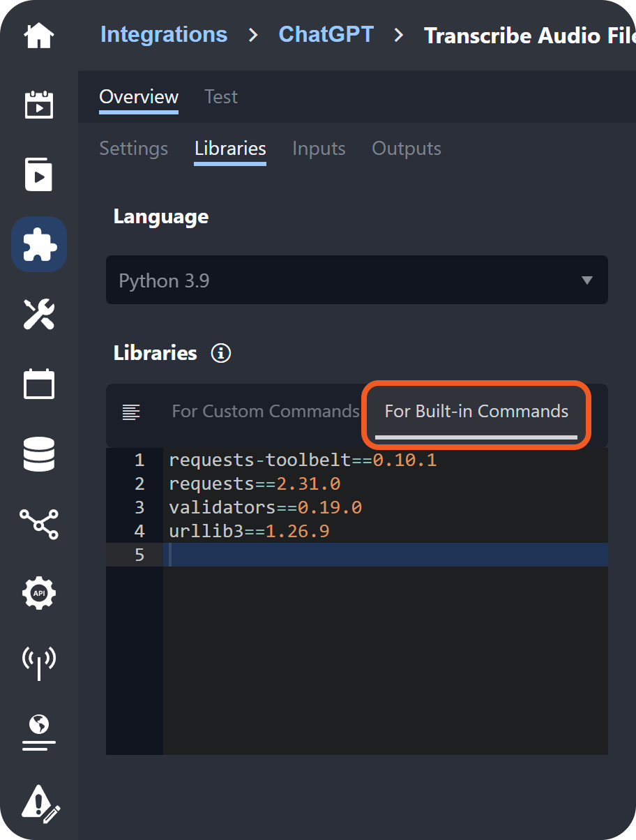Go to Integrations breadcrumb link
Image resolution: width=636 pixels, height=840 pixels.
tap(164, 35)
